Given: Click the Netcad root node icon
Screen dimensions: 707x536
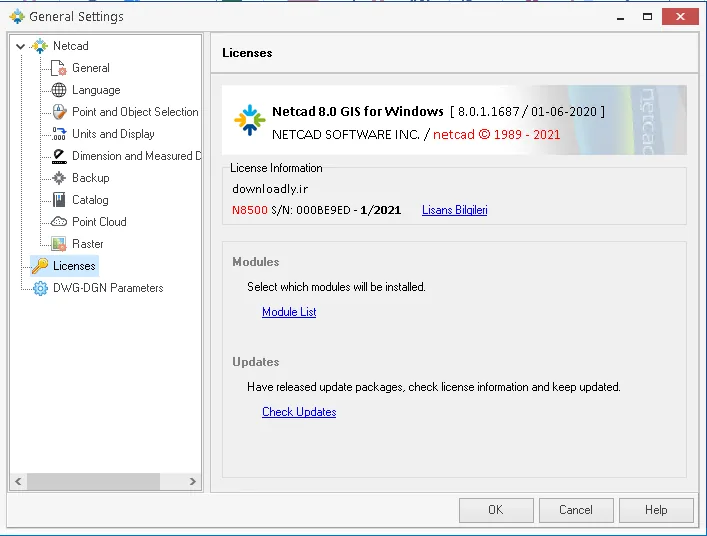Looking at the screenshot, I should (x=40, y=46).
